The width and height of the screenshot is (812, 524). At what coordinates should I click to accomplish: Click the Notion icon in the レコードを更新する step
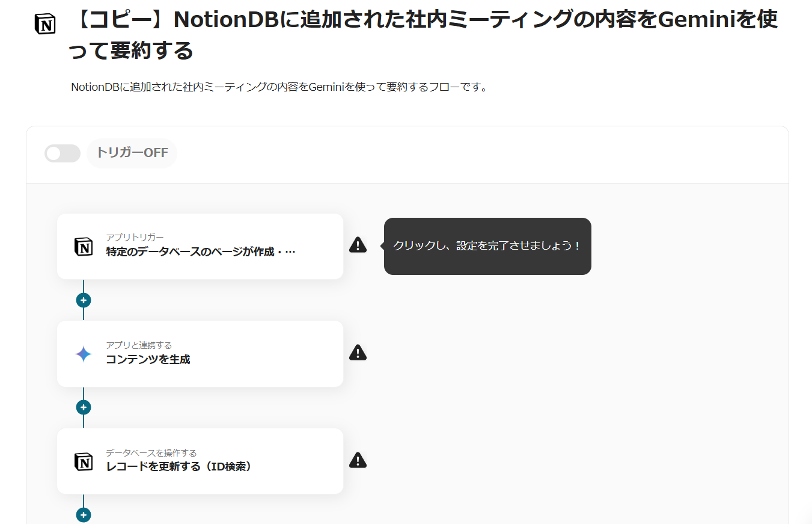84,461
